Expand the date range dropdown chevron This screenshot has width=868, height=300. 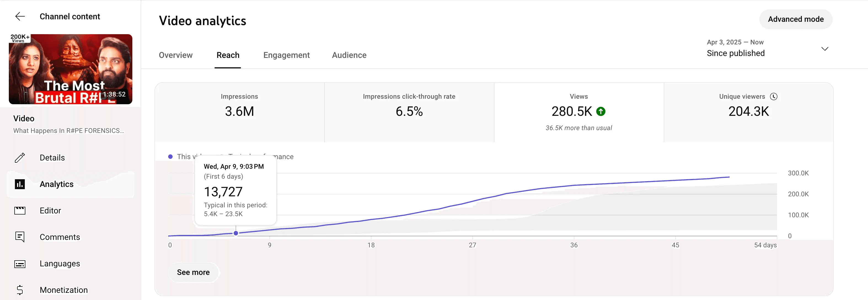(x=824, y=49)
